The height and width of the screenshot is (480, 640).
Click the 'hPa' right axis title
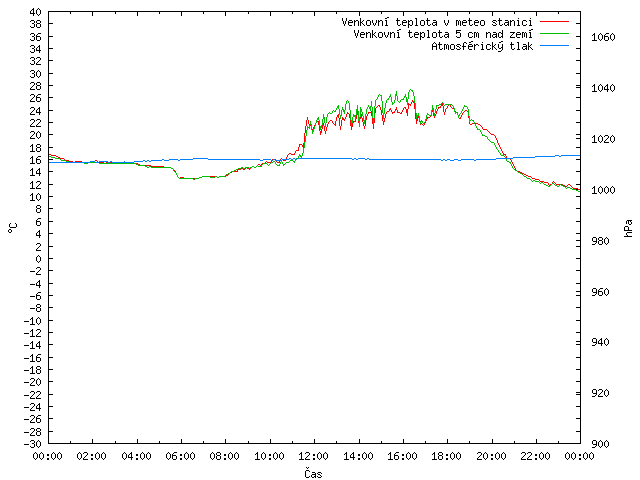(x=628, y=228)
